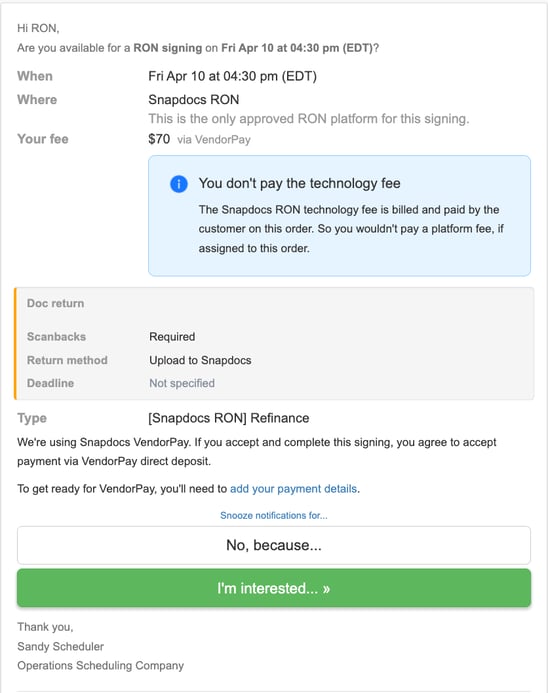Click "[Snapdocs RON] Refinance" type text
The width and height of the screenshot is (548, 693).
[x=228, y=418]
